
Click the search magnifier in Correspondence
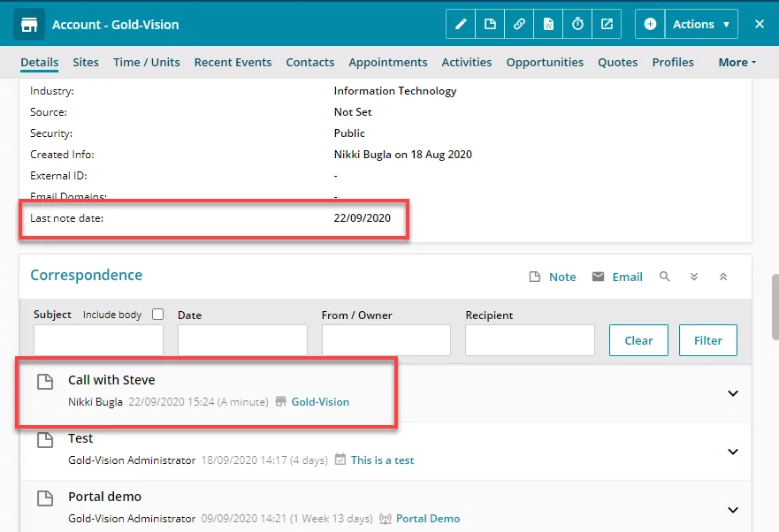665,277
